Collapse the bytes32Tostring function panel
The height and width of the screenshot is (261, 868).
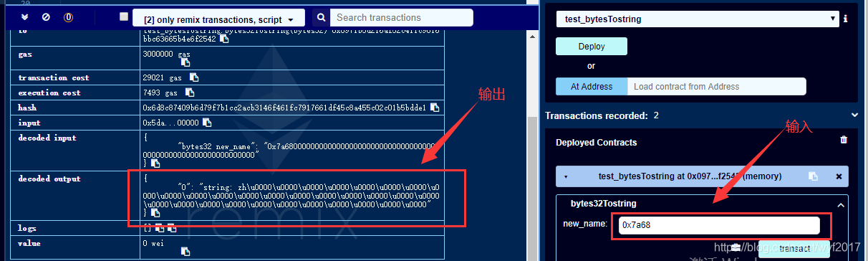[841, 204]
